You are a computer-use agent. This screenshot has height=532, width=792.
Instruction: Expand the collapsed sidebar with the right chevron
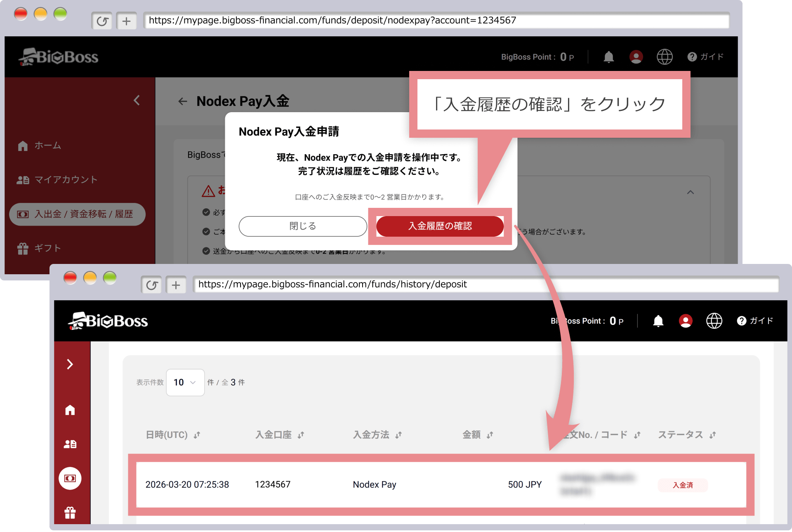(x=70, y=364)
